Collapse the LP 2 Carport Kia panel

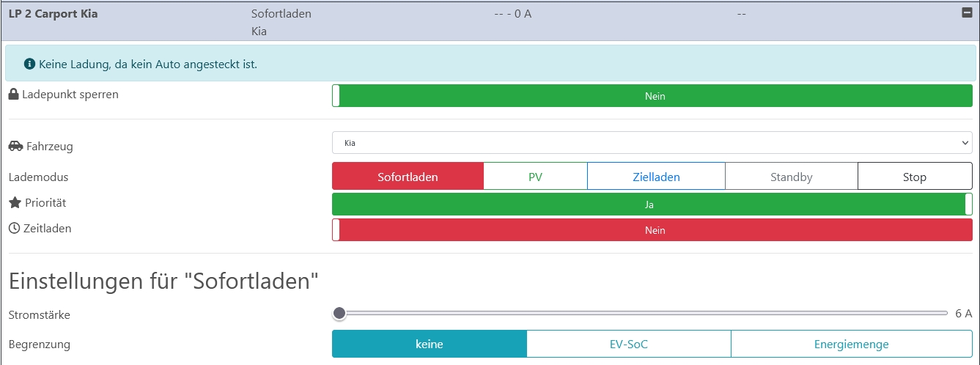[966, 13]
